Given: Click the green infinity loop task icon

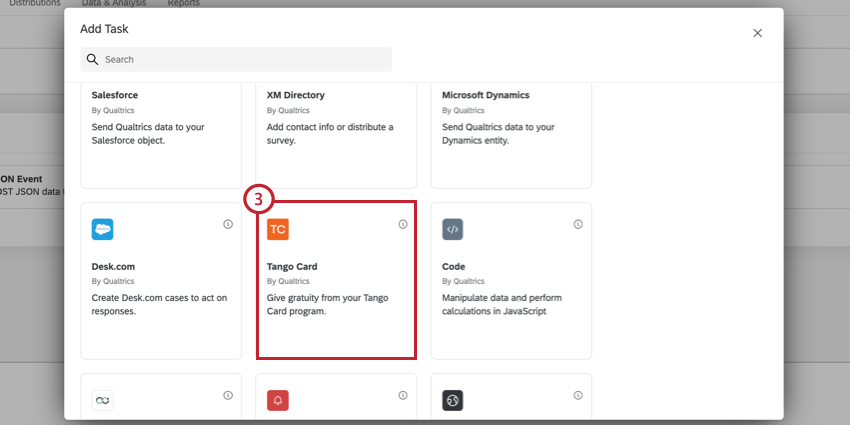Looking at the screenshot, I should click(x=102, y=400).
